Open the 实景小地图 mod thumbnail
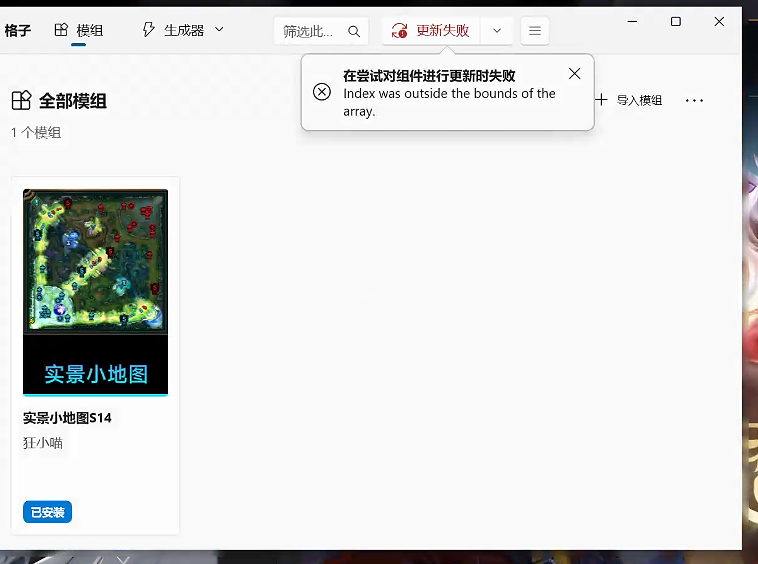The width and height of the screenshot is (758, 564). pos(95,292)
